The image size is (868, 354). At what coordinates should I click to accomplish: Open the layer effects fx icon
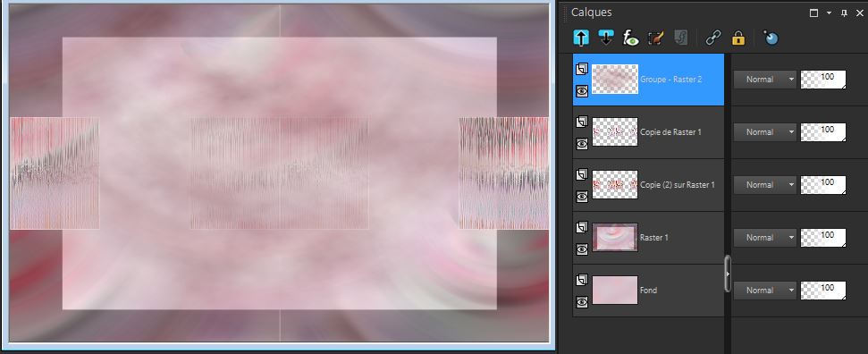631,38
